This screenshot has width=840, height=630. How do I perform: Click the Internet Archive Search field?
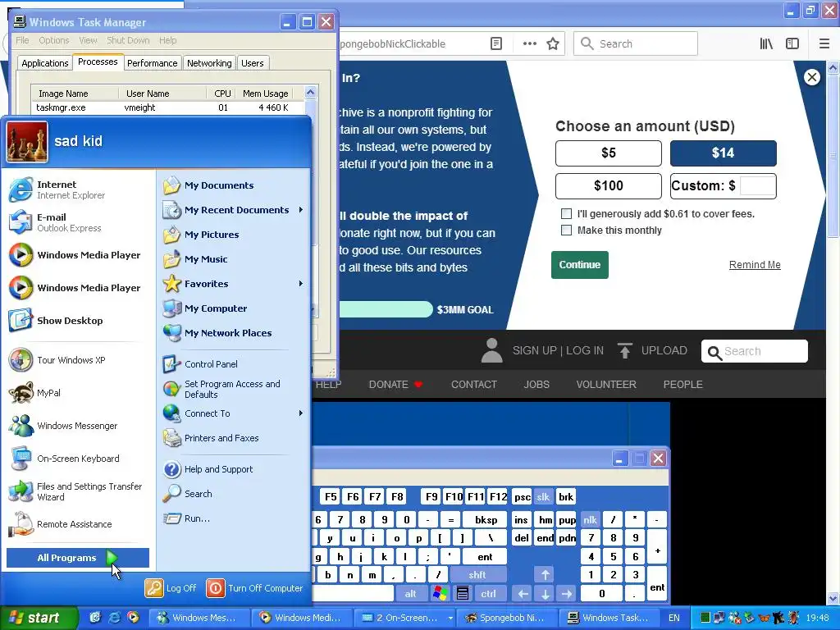(755, 351)
